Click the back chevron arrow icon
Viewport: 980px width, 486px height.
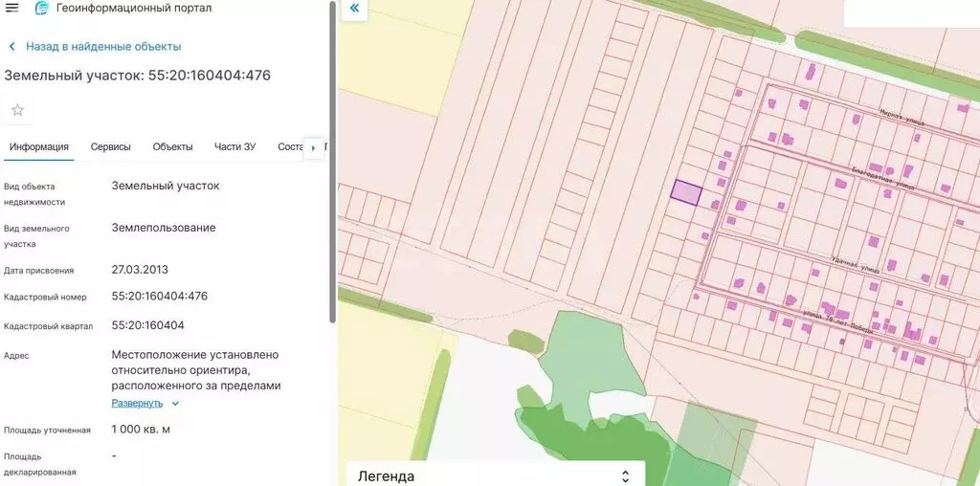(12, 47)
